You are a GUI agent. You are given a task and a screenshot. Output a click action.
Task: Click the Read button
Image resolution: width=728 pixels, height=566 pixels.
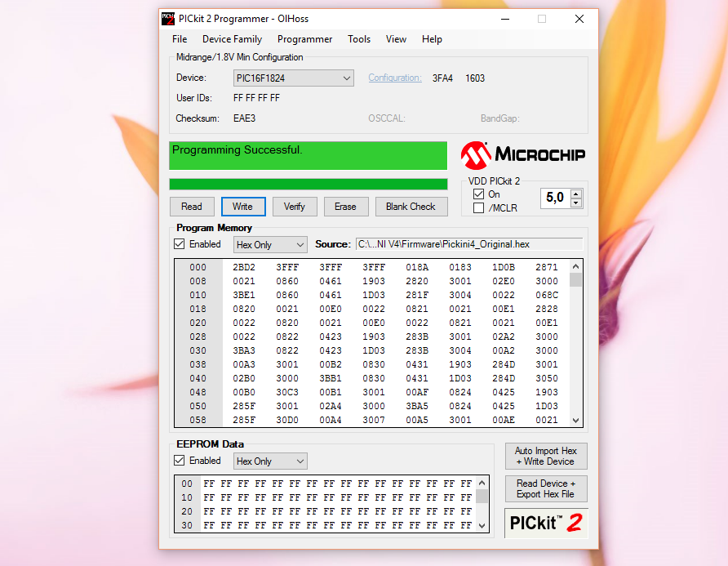[192, 207]
